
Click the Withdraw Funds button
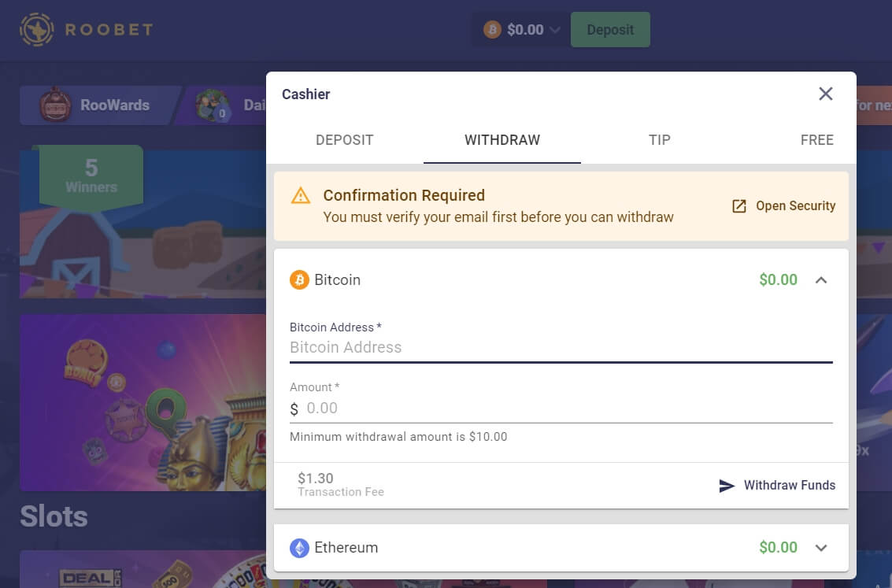pos(789,486)
